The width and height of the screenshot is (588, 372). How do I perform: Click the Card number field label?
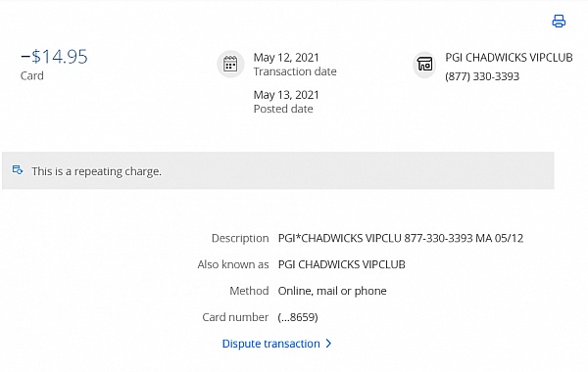(x=235, y=317)
